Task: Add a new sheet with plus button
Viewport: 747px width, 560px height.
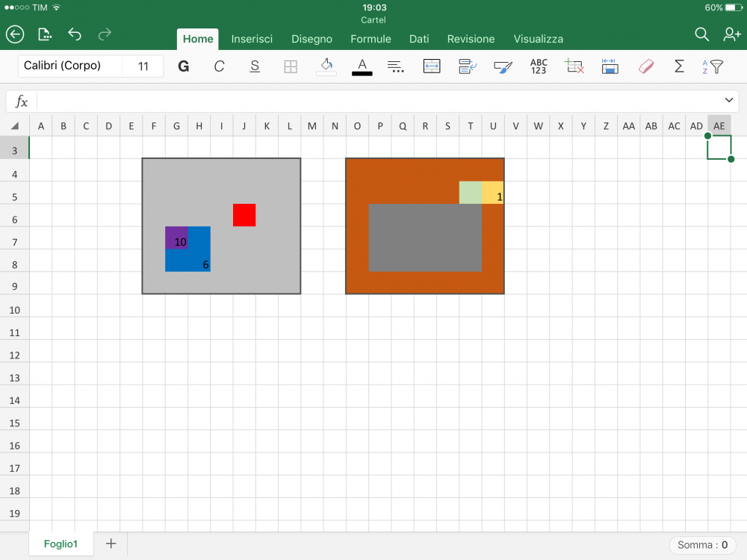Action: coord(111,544)
